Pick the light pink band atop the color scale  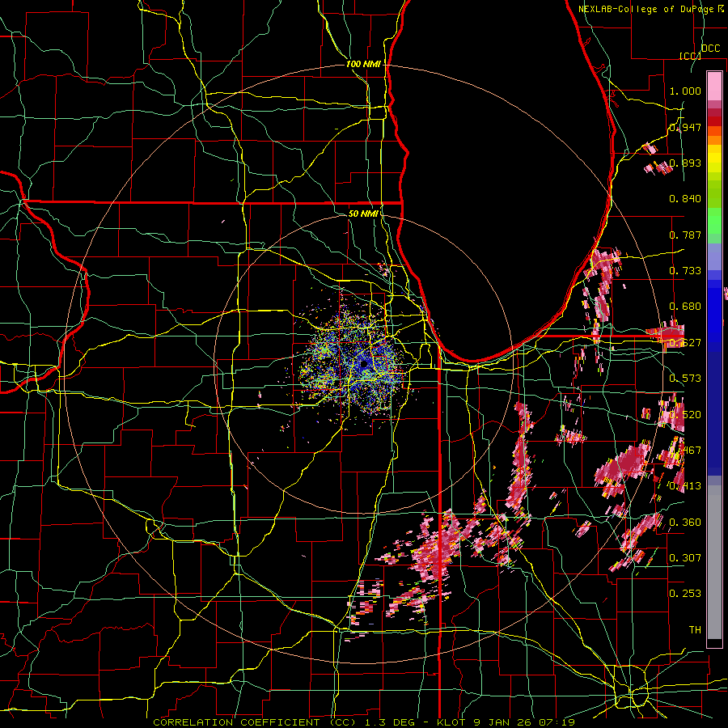click(x=714, y=86)
